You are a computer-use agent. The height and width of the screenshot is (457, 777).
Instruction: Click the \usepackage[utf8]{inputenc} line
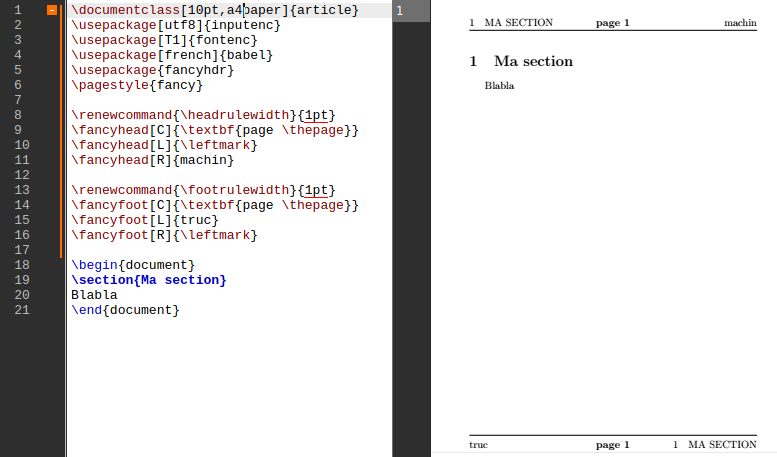pyautogui.click(x=176, y=25)
